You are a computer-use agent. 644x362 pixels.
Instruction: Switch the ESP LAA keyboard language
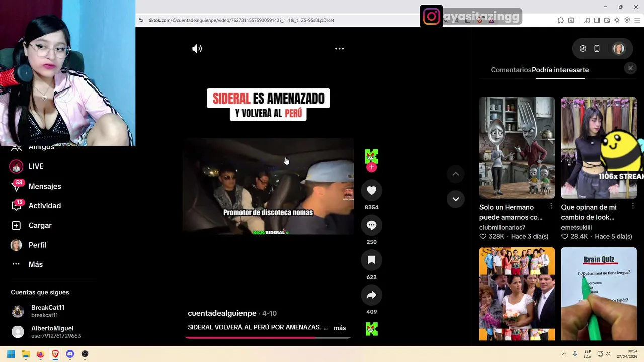[588, 354]
